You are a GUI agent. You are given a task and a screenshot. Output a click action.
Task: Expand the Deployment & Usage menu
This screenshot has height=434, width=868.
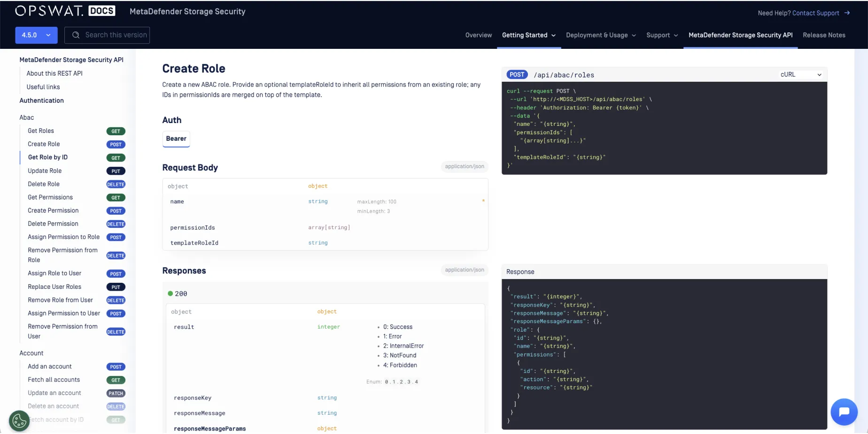click(601, 35)
